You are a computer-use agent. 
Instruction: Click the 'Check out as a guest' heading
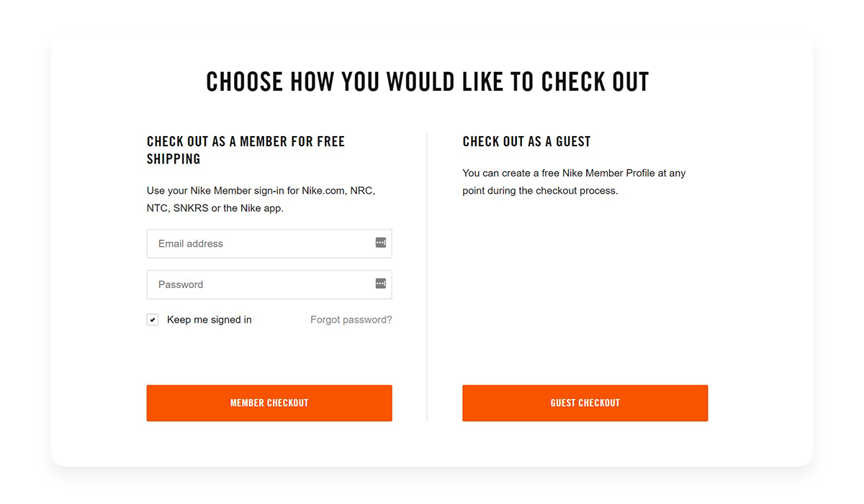526,142
